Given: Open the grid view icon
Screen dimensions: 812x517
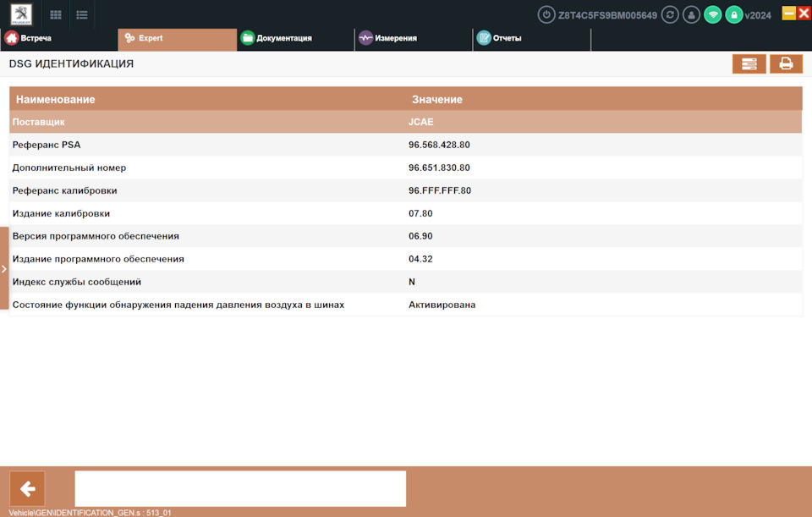Looking at the screenshot, I should point(56,15).
